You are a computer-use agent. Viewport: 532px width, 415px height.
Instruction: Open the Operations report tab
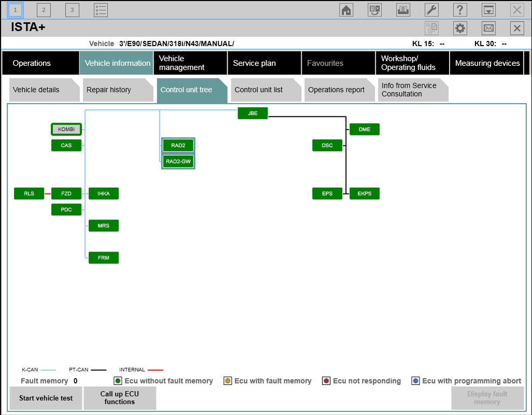tap(340, 90)
